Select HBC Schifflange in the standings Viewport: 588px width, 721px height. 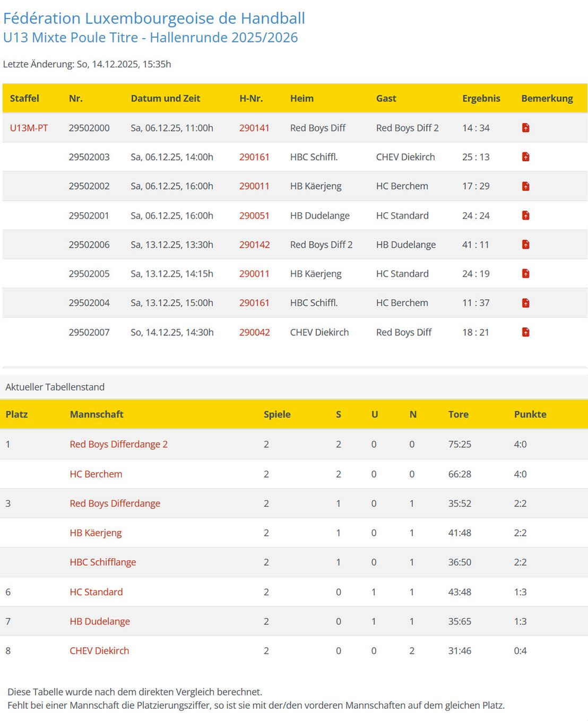point(102,562)
